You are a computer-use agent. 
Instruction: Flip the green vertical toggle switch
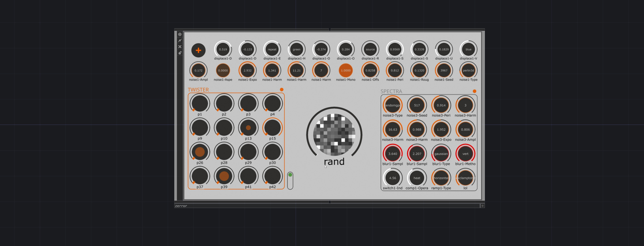pyautogui.click(x=290, y=180)
